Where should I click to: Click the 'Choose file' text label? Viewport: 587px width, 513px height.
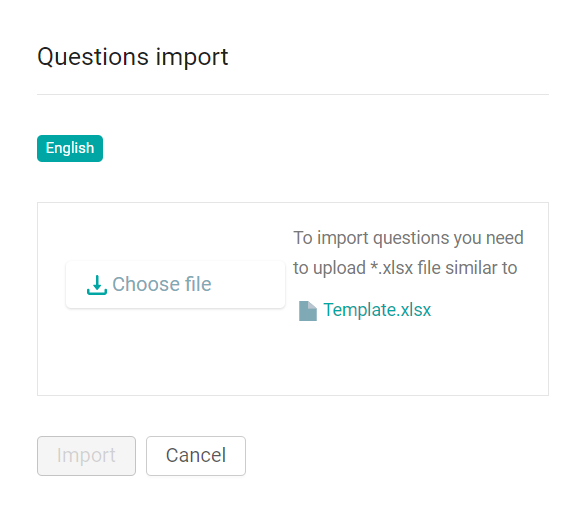162,284
